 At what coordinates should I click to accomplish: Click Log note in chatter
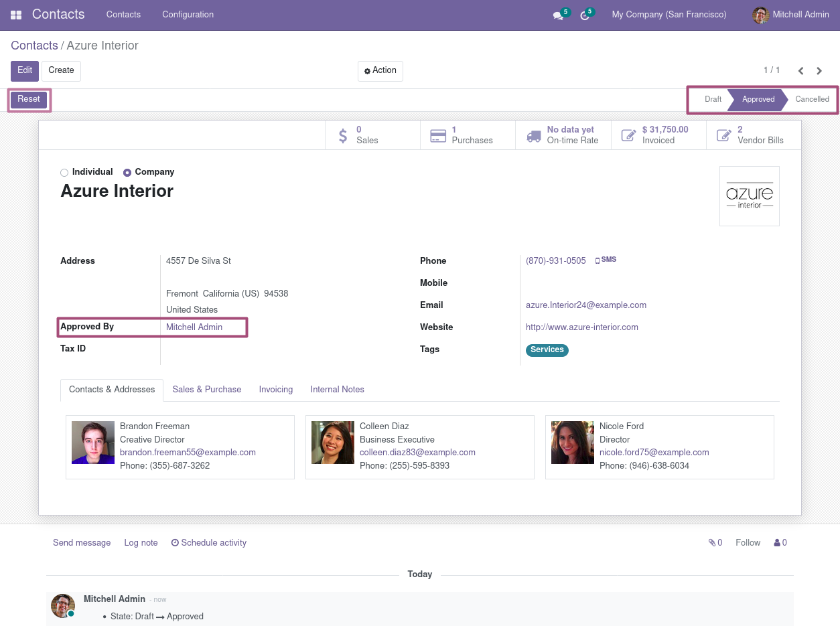coord(141,543)
